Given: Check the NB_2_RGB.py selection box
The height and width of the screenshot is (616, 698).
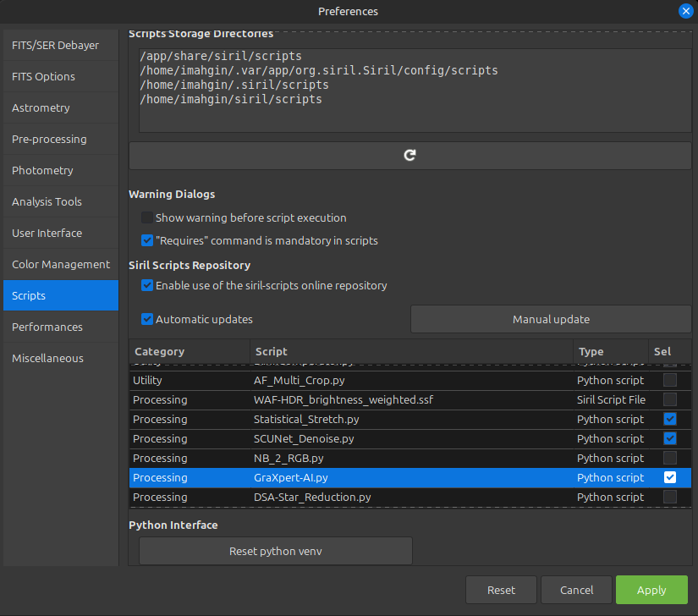Looking at the screenshot, I should (x=670, y=458).
